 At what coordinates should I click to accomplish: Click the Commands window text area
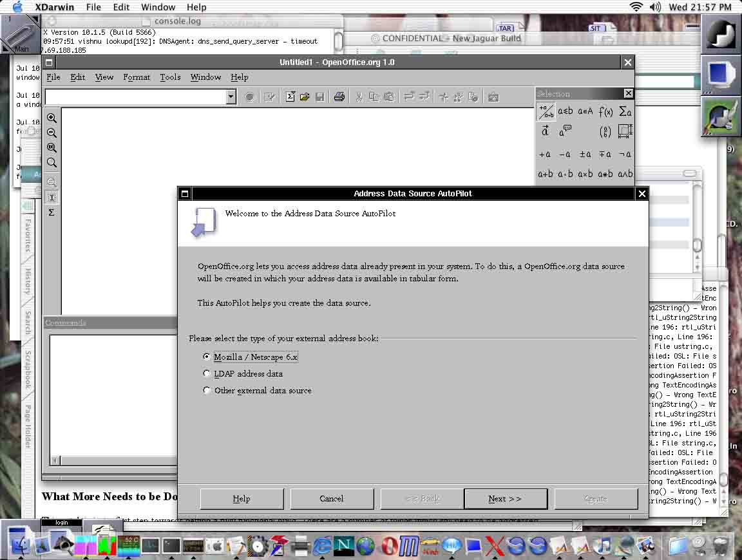point(113,395)
